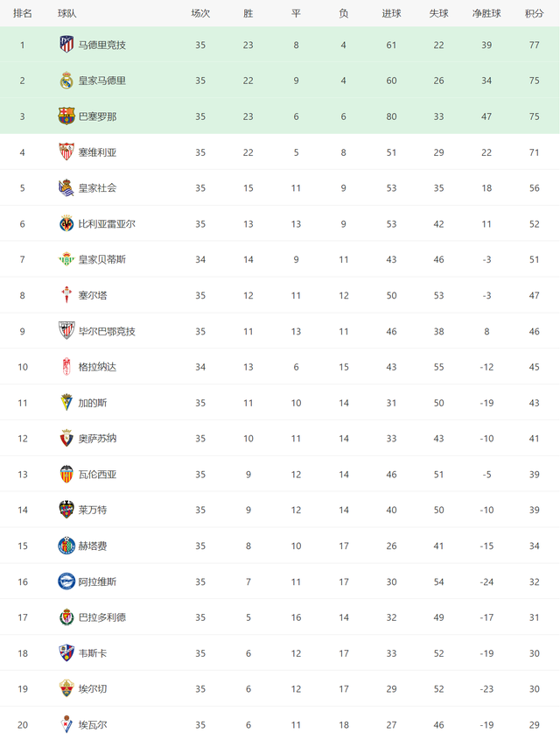Click the 排名 column header
This screenshot has height=740, width=560.
(x=22, y=13)
